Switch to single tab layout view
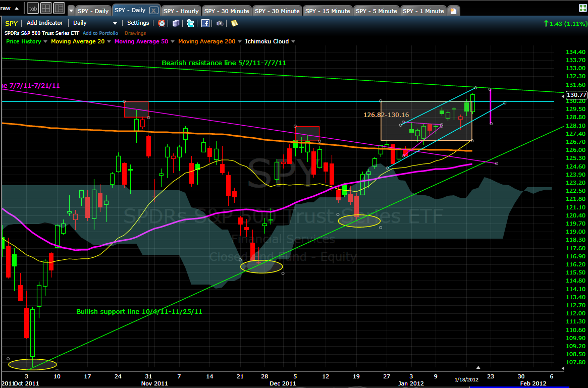The width and height of the screenshot is (588, 388). pos(33,8)
